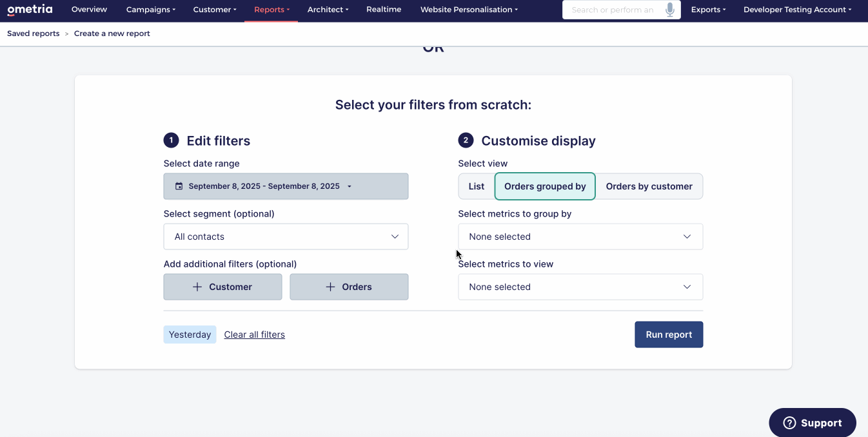This screenshot has height=437, width=868.
Task: Open the metrics to view dropdown
Action: click(580, 286)
